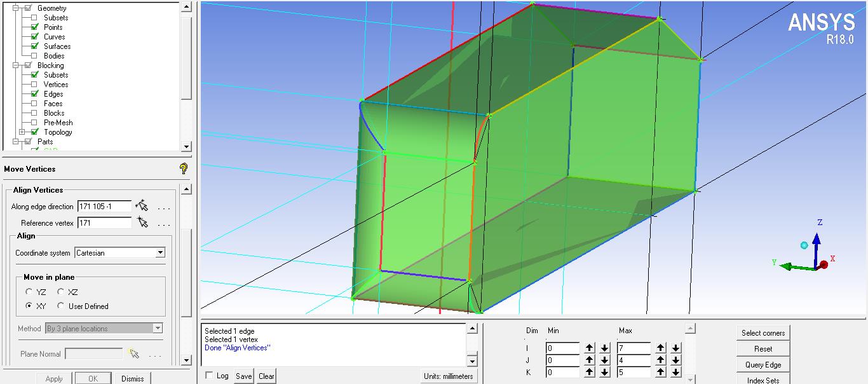The width and height of the screenshot is (868, 384).
Task: Click the edge-direction pick cursor icon
Action: (143, 205)
